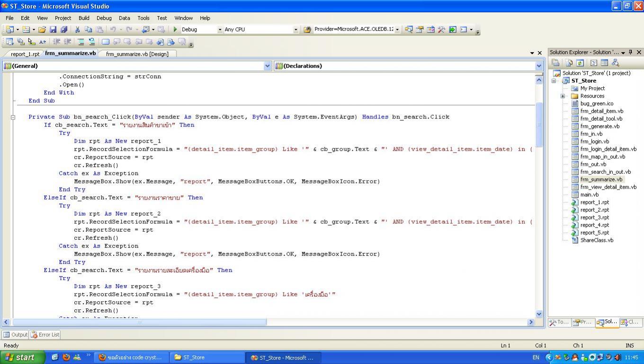Comment out selected lines icon
This screenshot has width=644, height=364.
pyautogui.click(x=81, y=42)
